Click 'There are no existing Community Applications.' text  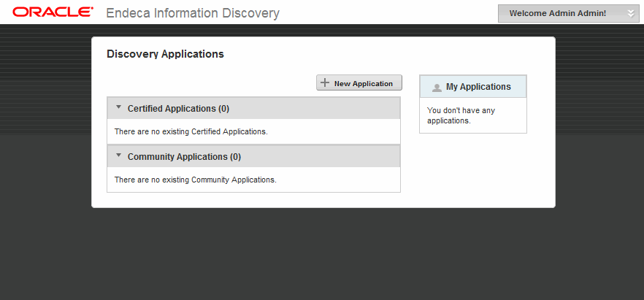(x=196, y=180)
